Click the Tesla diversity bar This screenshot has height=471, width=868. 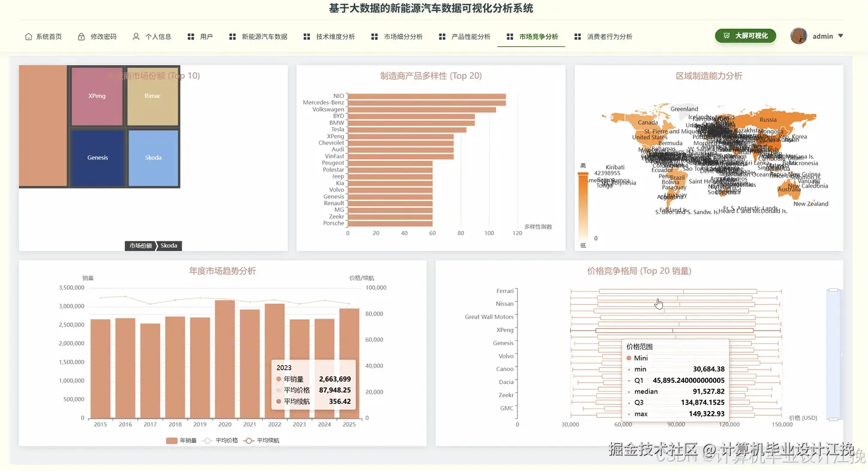point(407,130)
